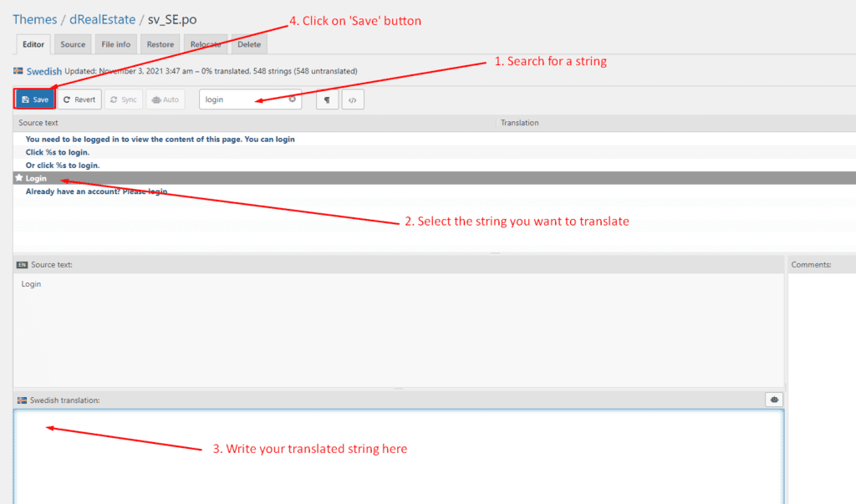Clear the search filter with the x icon
This screenshot has width=856, height=504.
pyautogui.click(x=293, y=99)
